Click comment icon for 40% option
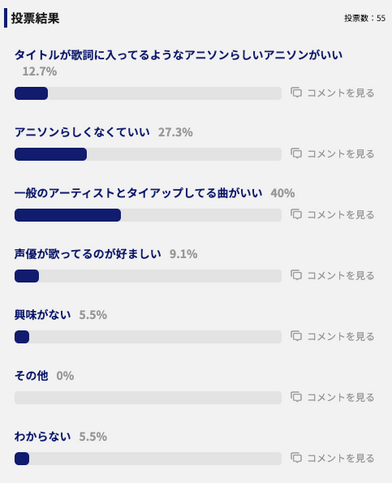The width and height of the screenshot is (392, 483). point(296,214)
